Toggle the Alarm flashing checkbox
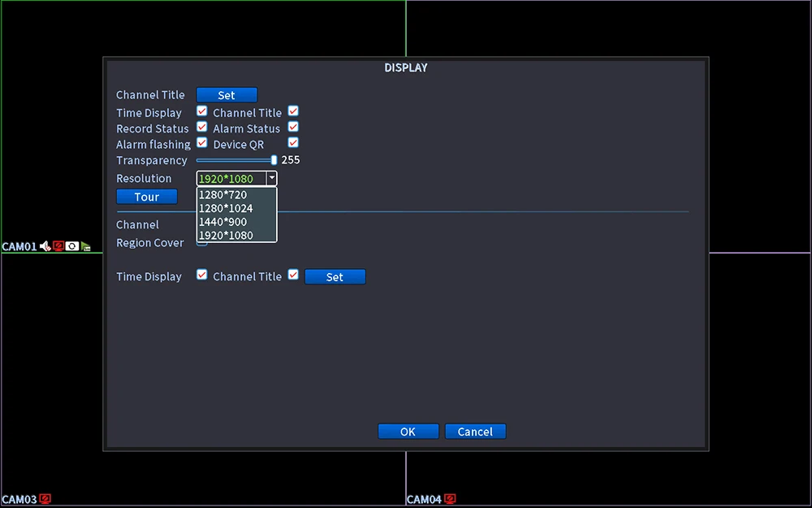Screen dimensions: 812x508 coord(202,142)
